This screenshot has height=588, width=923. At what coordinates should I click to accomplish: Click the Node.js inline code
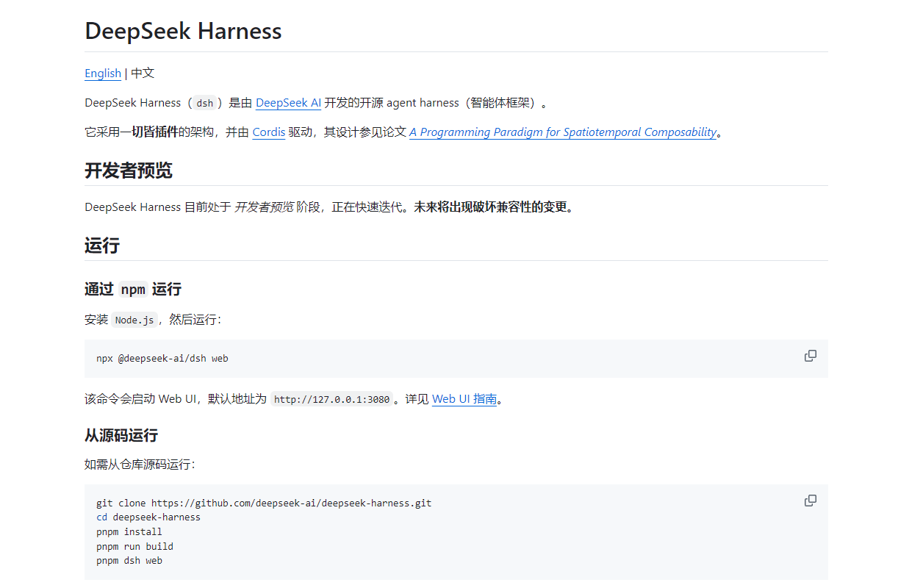[134, 320]
